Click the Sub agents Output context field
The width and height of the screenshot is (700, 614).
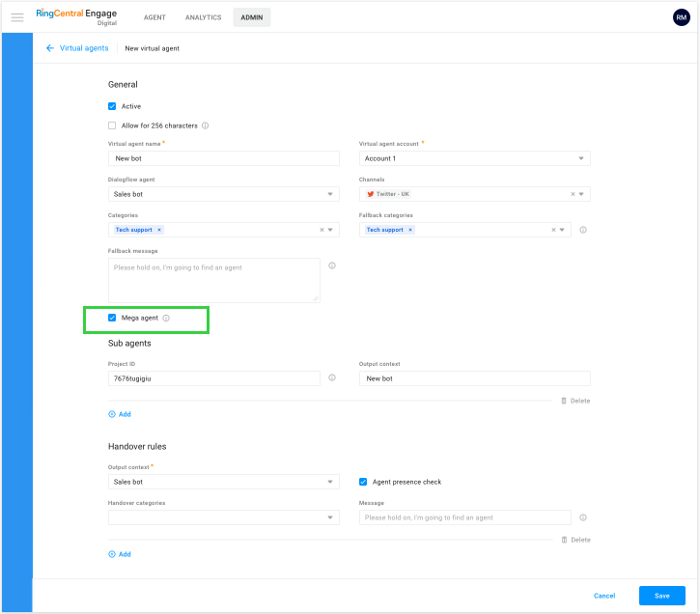[475, 378]
